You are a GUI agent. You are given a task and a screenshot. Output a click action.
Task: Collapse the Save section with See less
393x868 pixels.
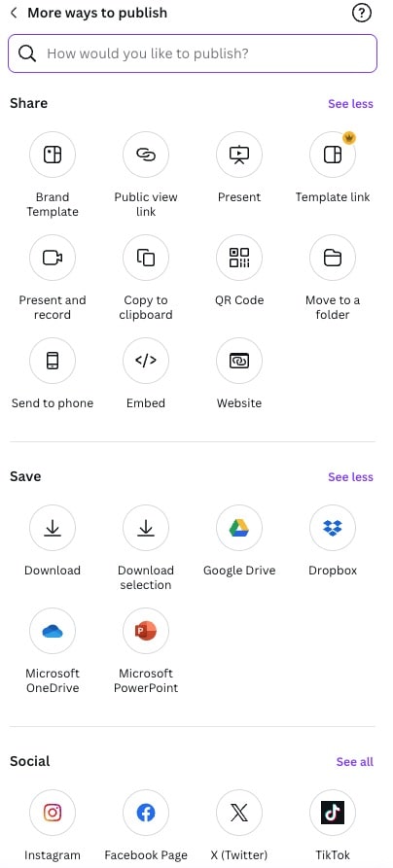tap(350, 476)
